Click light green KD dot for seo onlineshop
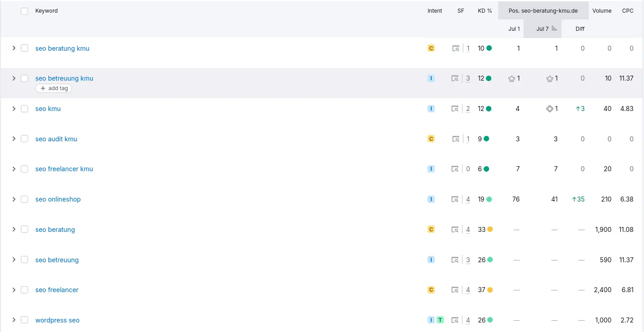 (489, 199)
